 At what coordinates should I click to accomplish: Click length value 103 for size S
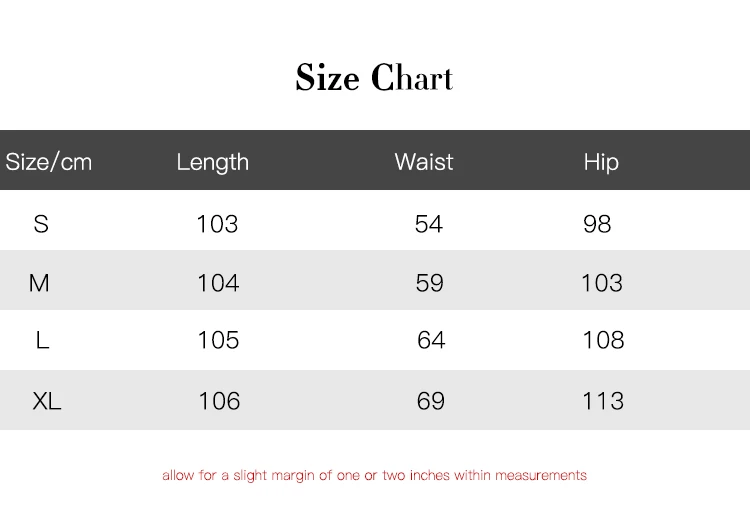(217, 224)
